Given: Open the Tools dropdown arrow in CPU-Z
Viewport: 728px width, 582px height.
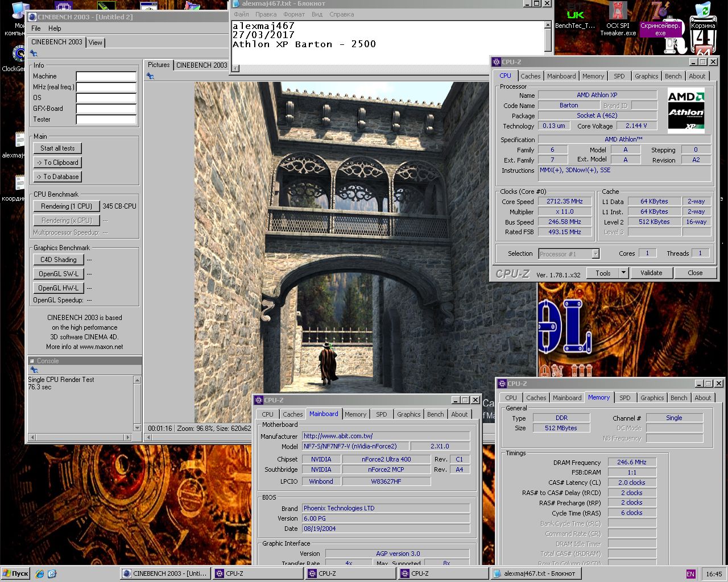Looking at the screenshot, I should [623, 273].
